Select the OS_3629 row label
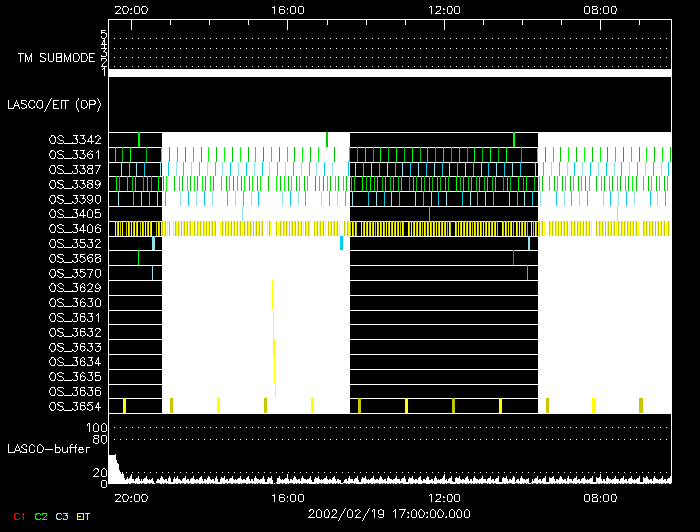 (x=74, y=288)
